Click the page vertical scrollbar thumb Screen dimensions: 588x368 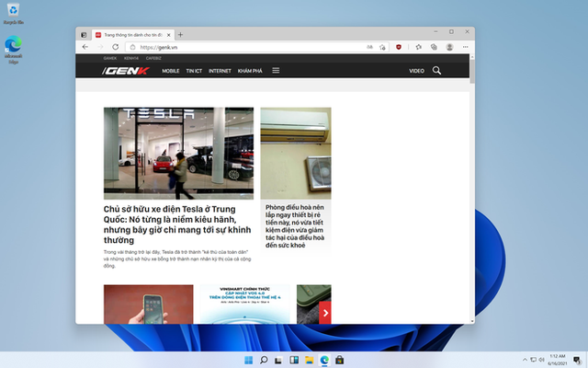tap(472, 71)
